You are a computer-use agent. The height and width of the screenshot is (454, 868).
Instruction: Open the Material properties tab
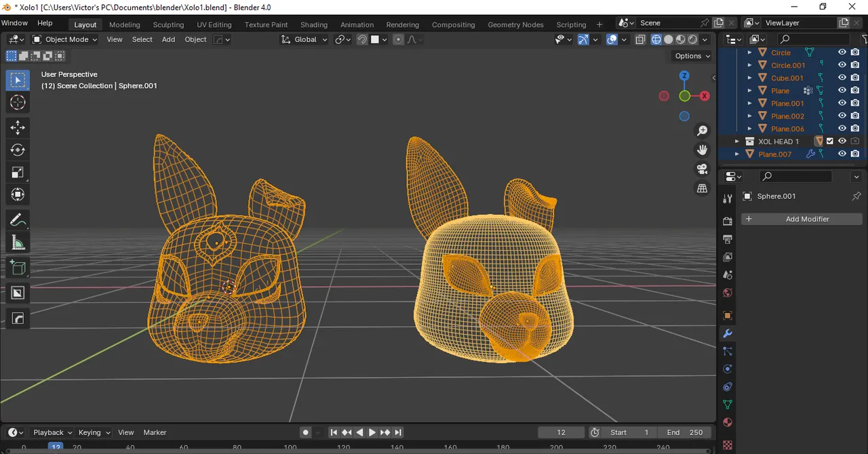tap(728, 422)
